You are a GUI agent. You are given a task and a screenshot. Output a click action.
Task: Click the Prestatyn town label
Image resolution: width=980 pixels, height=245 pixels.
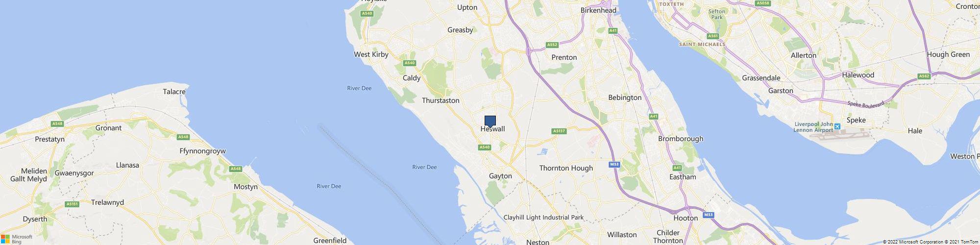(x=50, y=139)
